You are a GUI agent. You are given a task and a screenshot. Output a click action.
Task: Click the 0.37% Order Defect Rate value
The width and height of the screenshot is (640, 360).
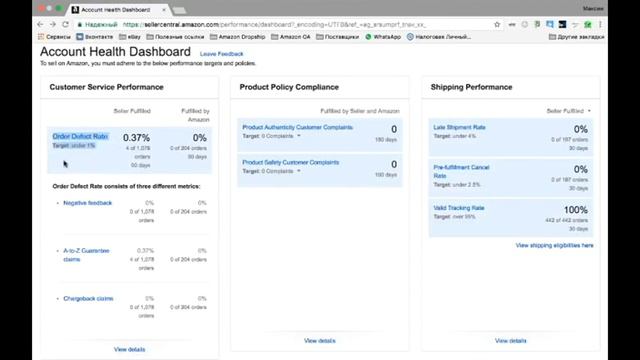(x=136, y=138)
